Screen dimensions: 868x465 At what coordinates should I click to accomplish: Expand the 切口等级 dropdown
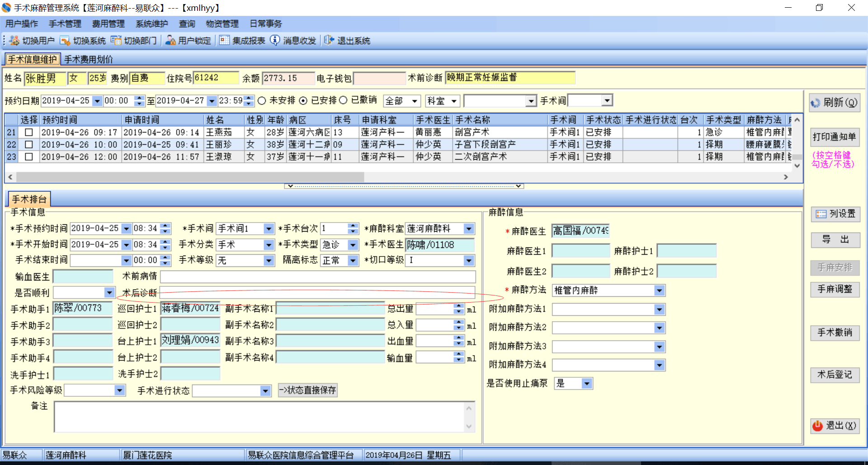[469, 261]
